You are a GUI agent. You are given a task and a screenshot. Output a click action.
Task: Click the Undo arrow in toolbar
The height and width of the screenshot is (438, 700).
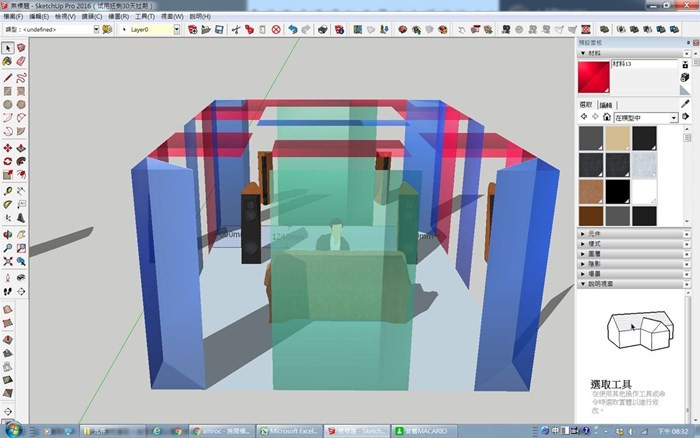click(293, 29)
